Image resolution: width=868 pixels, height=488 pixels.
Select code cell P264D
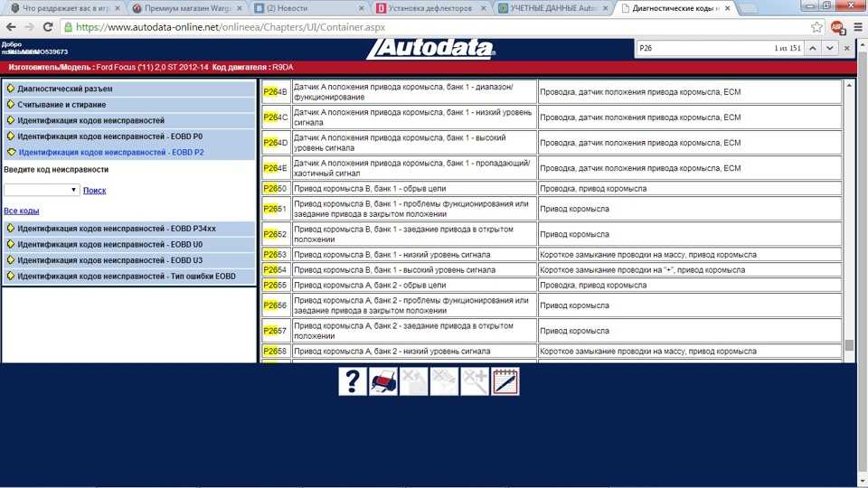pyautogui.click(x=276, y=143)
